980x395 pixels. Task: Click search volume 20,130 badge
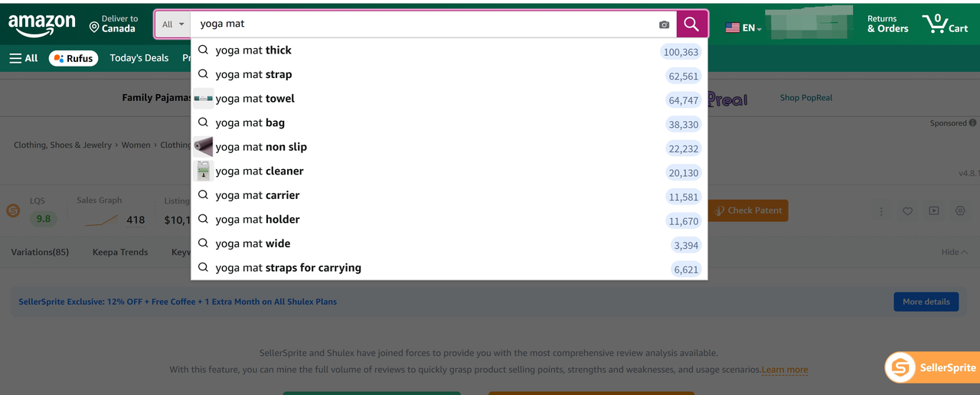tap(683, 173)
